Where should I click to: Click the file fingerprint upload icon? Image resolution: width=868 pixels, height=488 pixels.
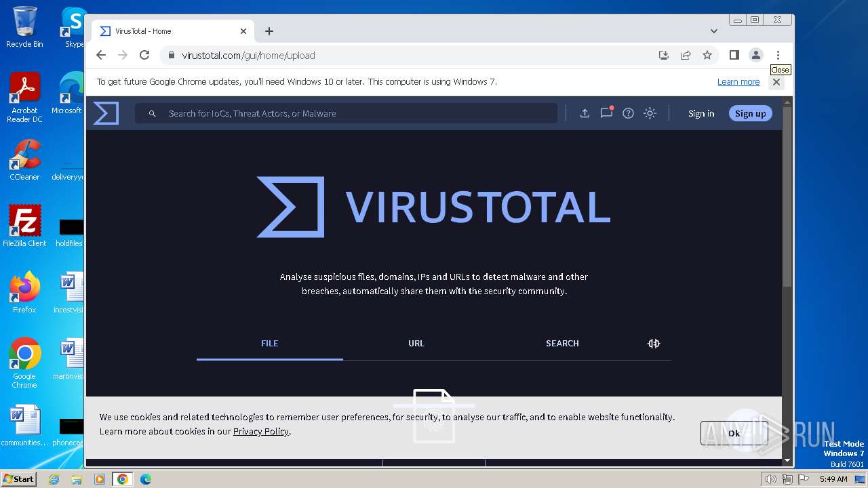click(434, 415)
